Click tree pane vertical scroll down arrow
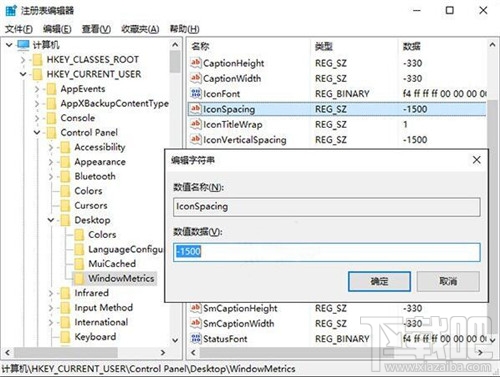Viewport: 500px width, 377px height. tap(175, 340)
